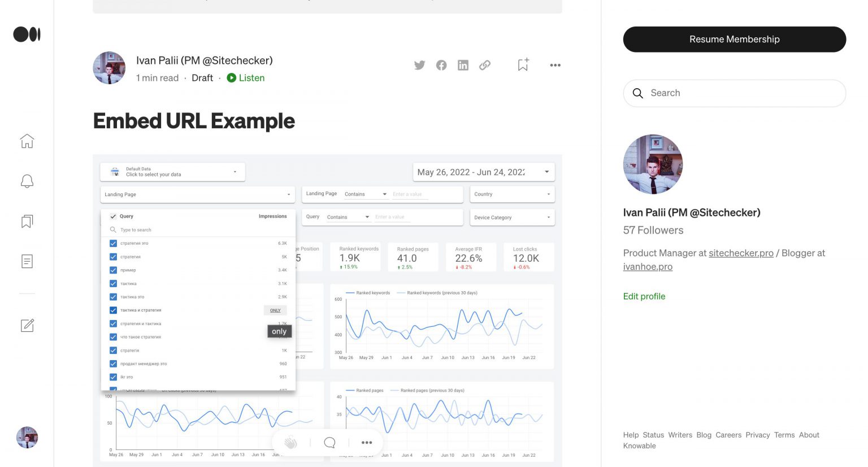The image size is (868, 467).
Task: Expand the Device Category filter dropdown
Action: pyautogui.click(x=511, y=217)
